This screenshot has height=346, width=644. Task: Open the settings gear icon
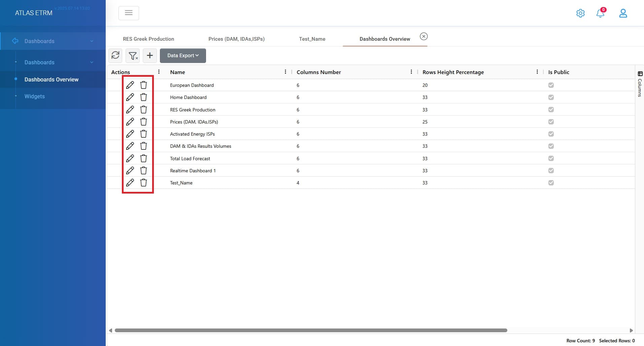pyautogui.click(x=580, y=13)
